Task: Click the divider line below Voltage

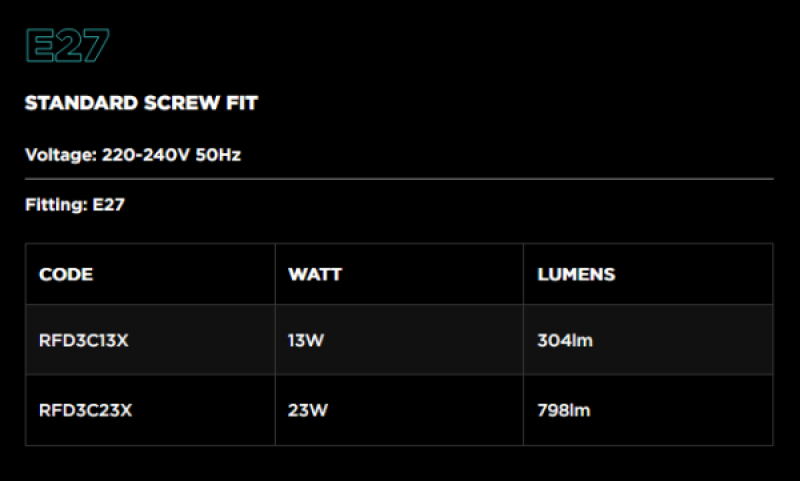Action: (399, 179)
